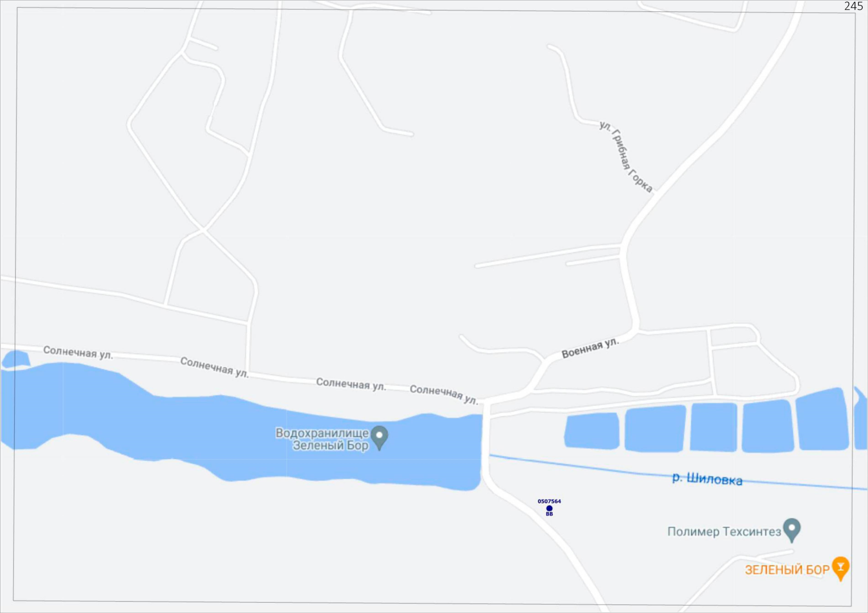Screen dimensions: 868x613
Task: Click the BB label under the blue dot
Action: coord(549,514)
